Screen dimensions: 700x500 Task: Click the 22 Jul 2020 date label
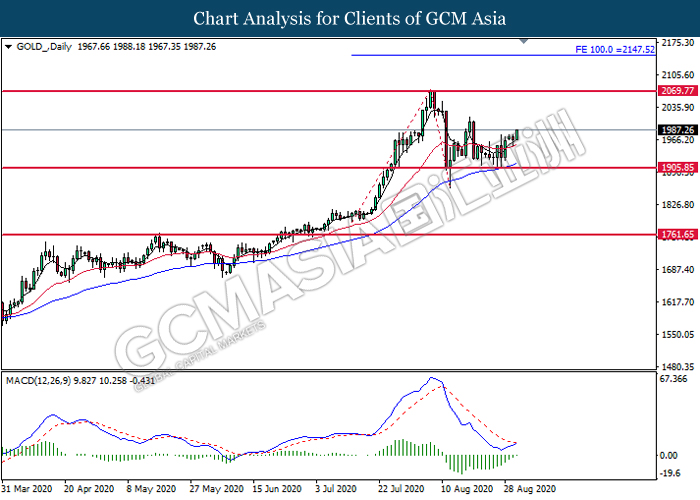(x=401, y=489)
